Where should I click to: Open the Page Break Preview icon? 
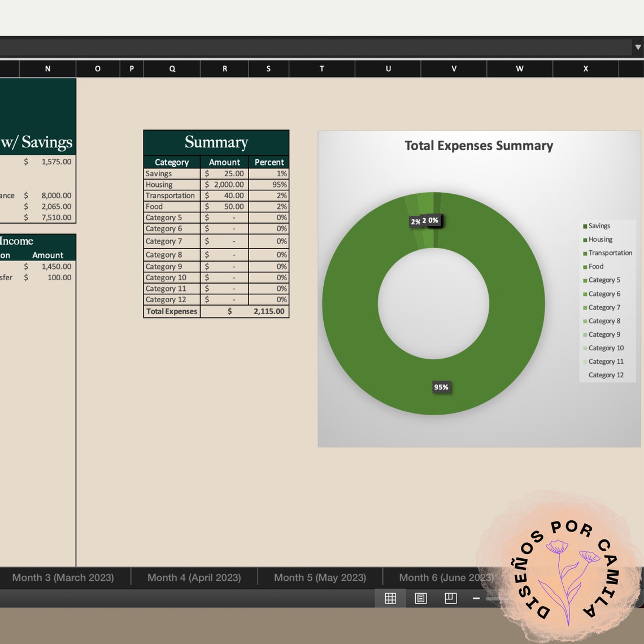tap(450, 598)
